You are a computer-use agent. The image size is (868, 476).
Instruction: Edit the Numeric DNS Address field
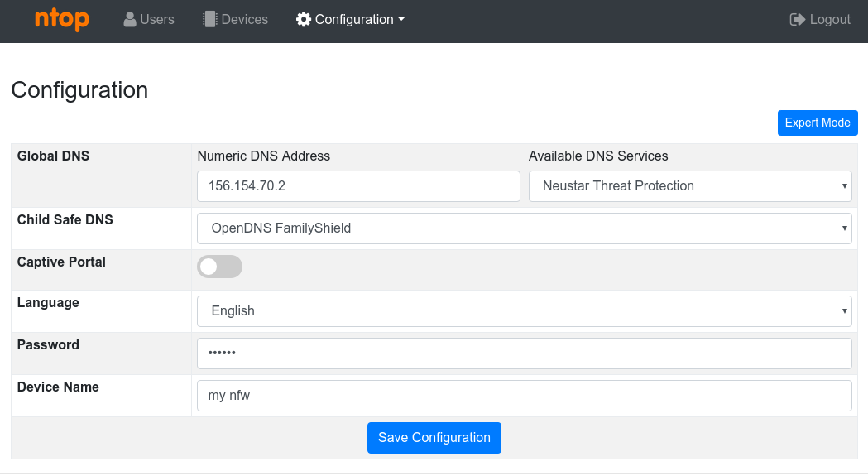(358, 186)
